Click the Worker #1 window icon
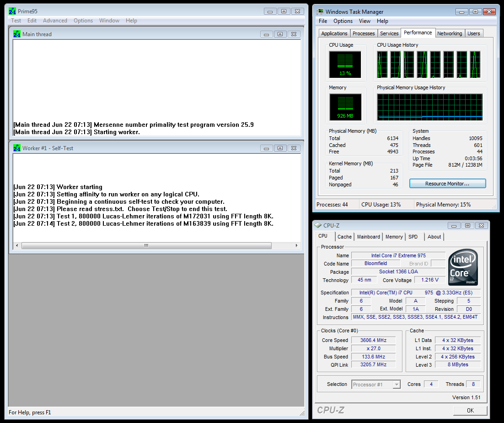The image size is (504, 423). (x=17, y=148)
